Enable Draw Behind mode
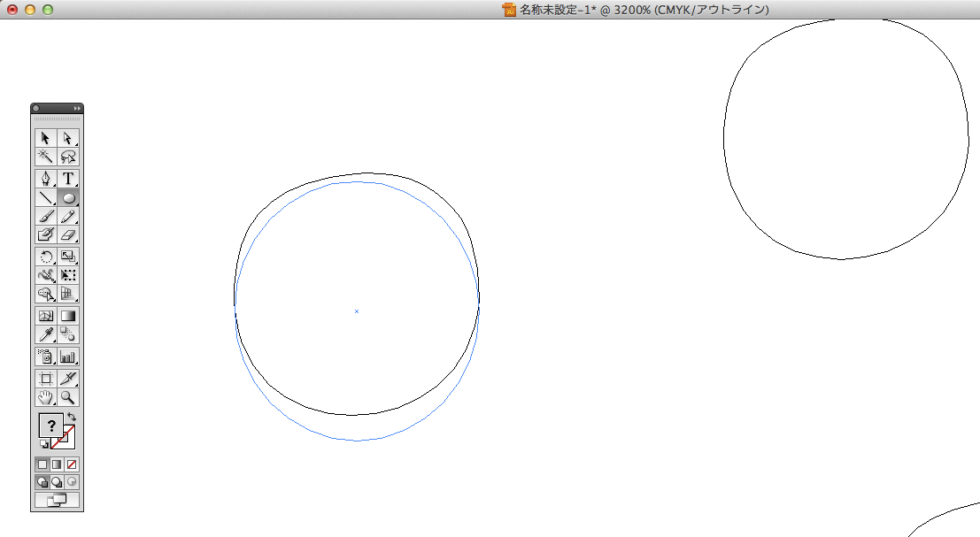This screenshot has width=980, height=537. [57, 482]
